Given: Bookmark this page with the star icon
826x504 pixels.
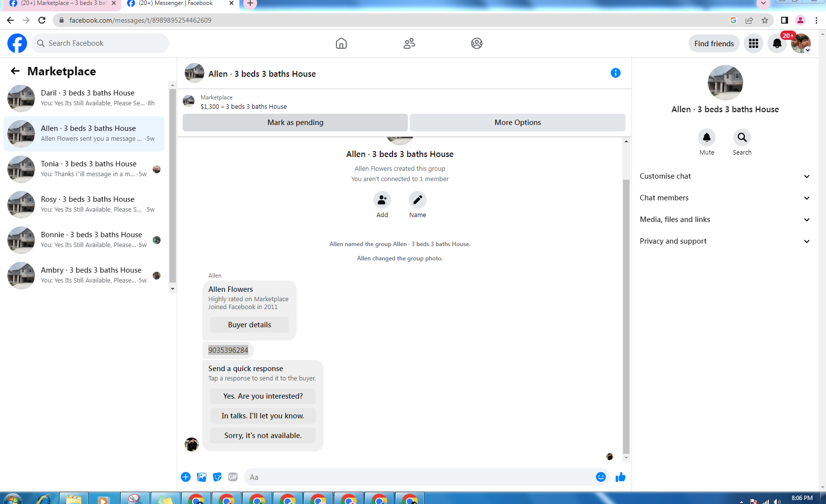Looking at the screenshot, I should 765,20.
